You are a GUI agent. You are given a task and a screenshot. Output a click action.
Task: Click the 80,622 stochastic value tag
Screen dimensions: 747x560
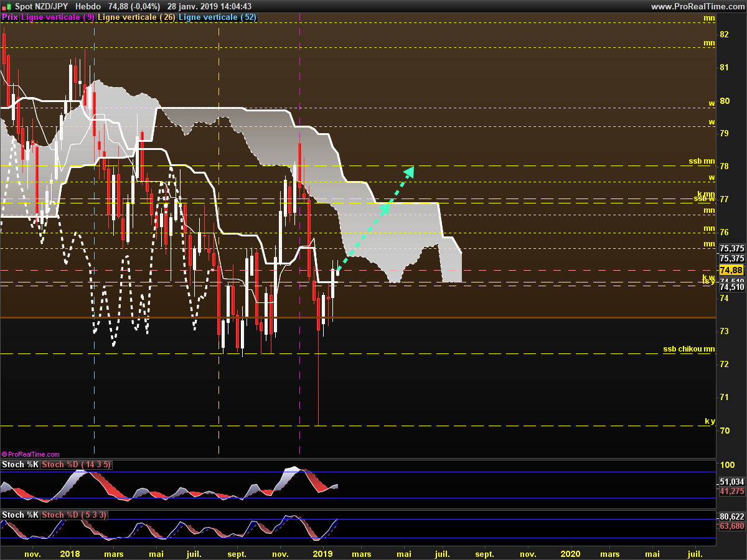click(x=731, y=516)
